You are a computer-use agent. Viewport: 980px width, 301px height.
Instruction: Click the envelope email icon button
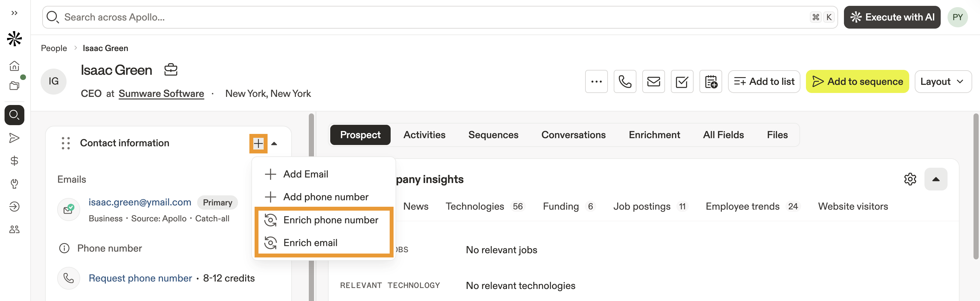coord(653,82)
